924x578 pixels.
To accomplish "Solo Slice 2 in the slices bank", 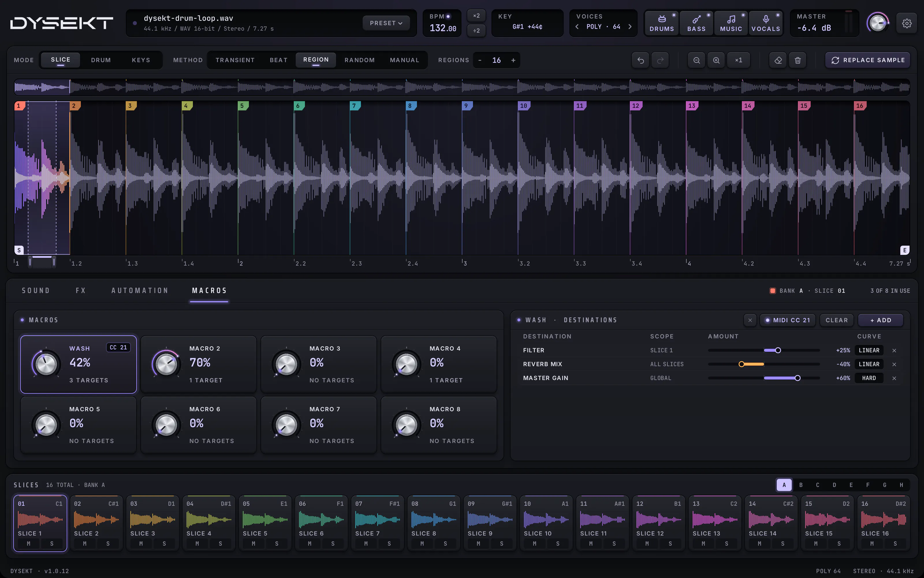I will 108,543.
